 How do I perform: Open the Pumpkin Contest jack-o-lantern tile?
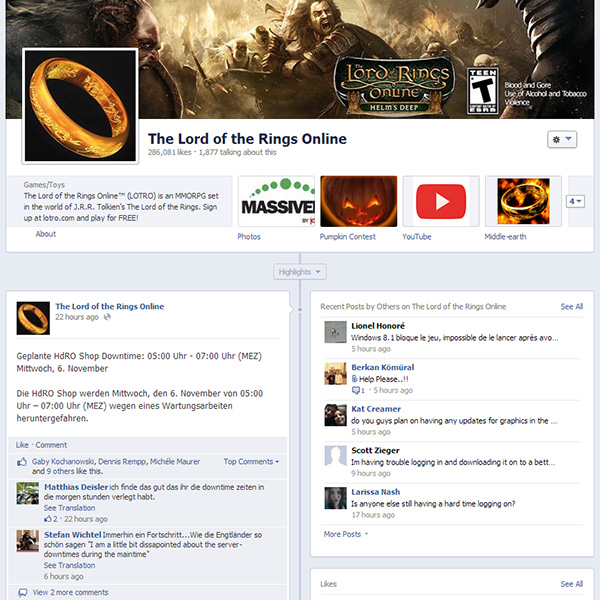359,201
